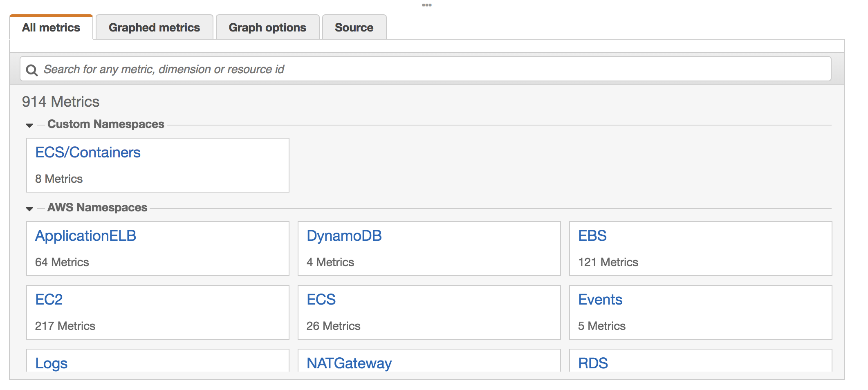The image size is (868, 390).
Task: Open the EC2 namespace
Action: coord(49,300)
